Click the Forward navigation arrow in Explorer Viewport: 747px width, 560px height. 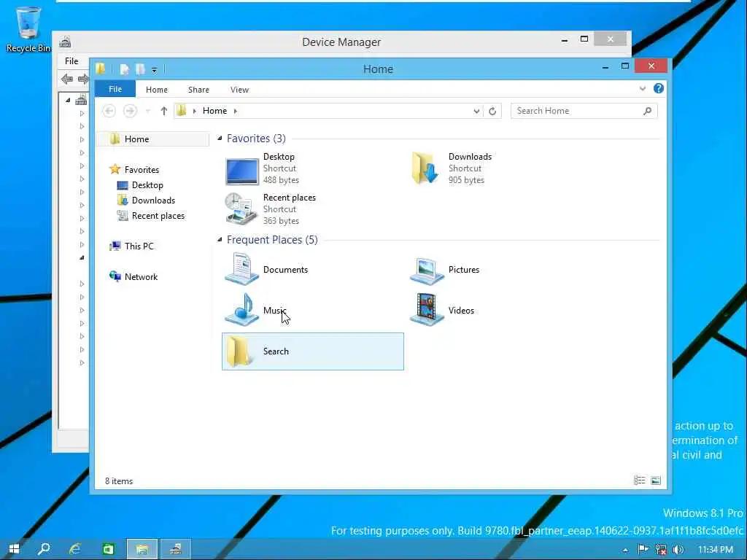pos(130,111)
